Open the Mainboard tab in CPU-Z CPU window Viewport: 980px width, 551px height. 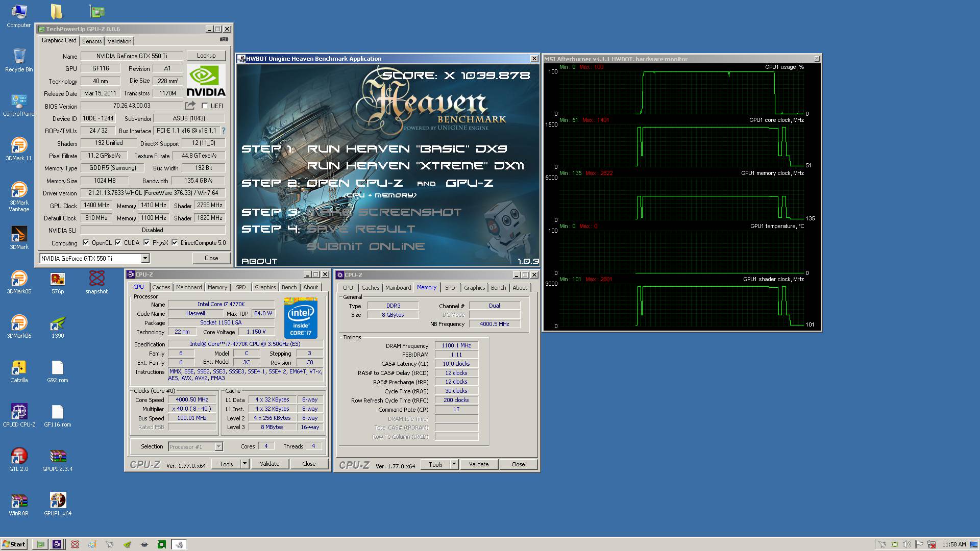(189, 287)
